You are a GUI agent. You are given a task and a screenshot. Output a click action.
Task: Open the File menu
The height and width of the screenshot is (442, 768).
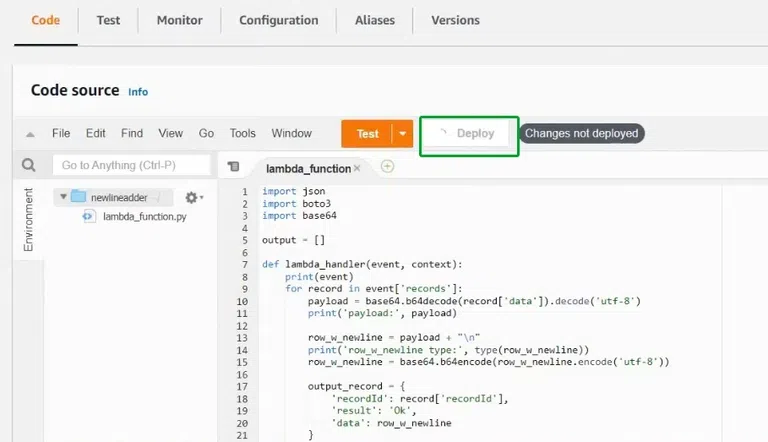61,133
